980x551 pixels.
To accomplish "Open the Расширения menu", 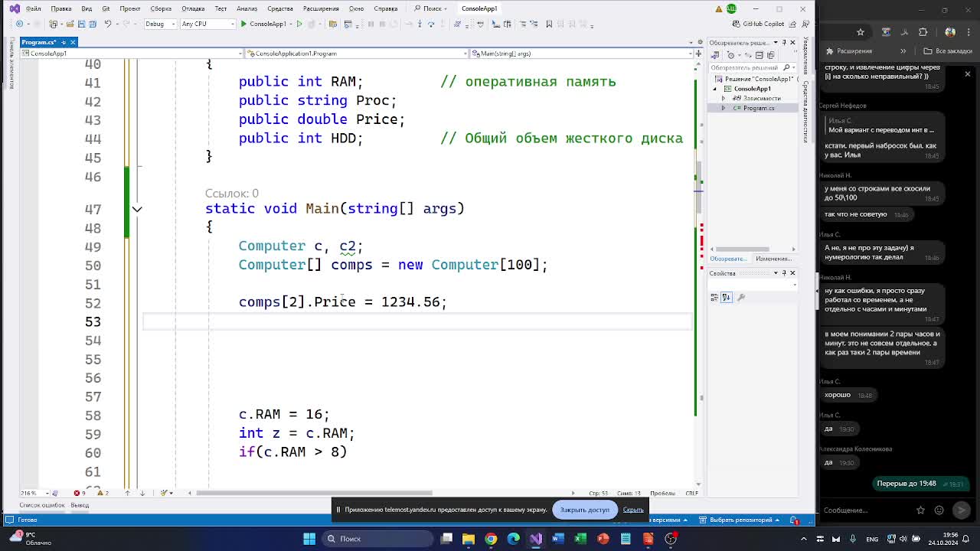I will pyautogui.click(x=320, y=8).
